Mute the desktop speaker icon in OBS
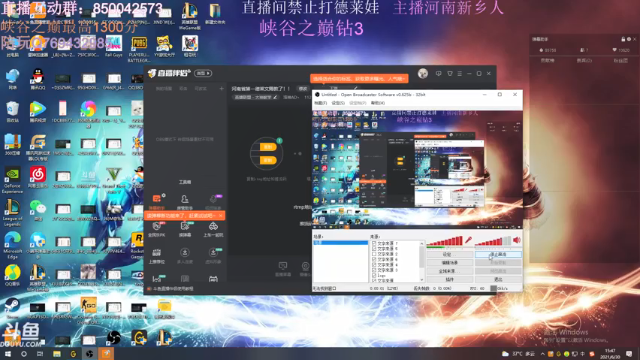The width and height of the screenshot is (640, 360). pyautogui.click(x=517, y=240)
